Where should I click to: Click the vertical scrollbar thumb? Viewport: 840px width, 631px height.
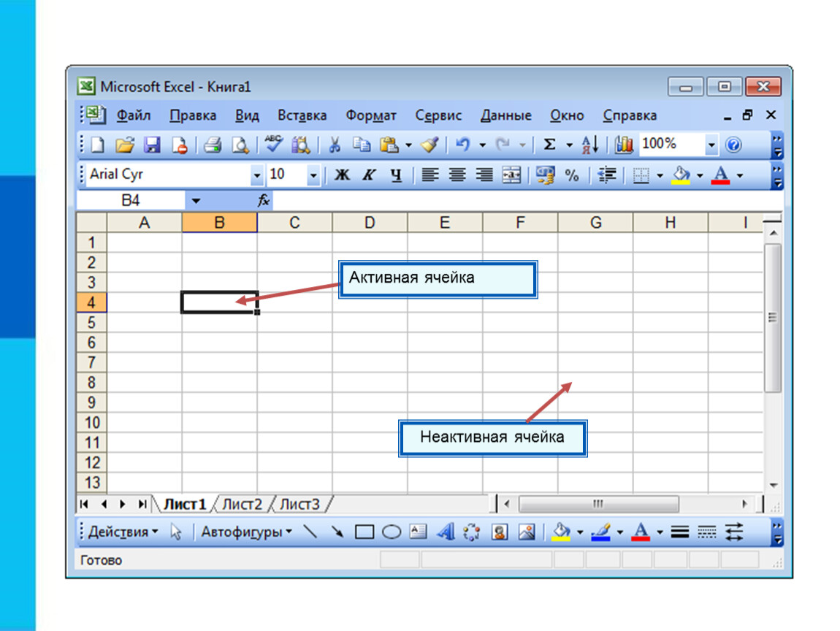coord(773,318)
